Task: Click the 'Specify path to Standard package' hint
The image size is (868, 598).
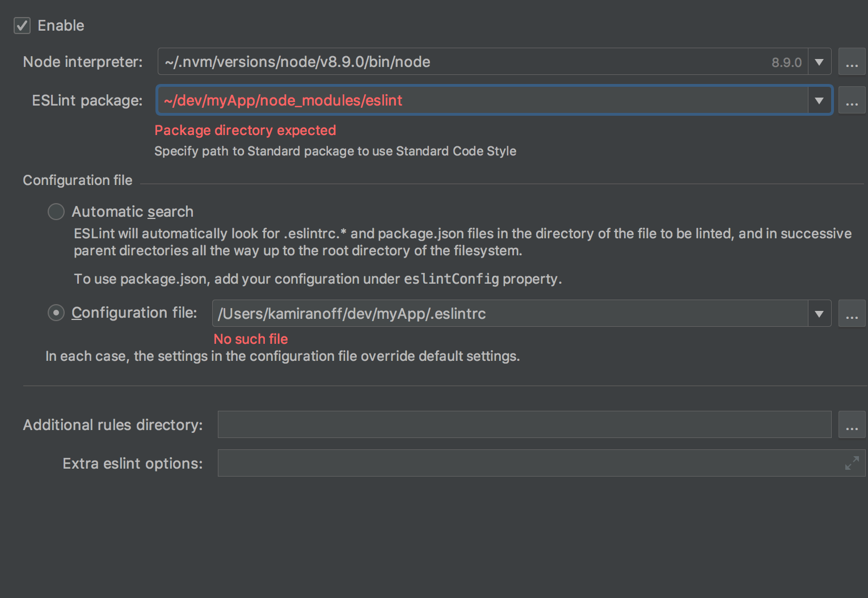Action: click(x=335, y=151)
